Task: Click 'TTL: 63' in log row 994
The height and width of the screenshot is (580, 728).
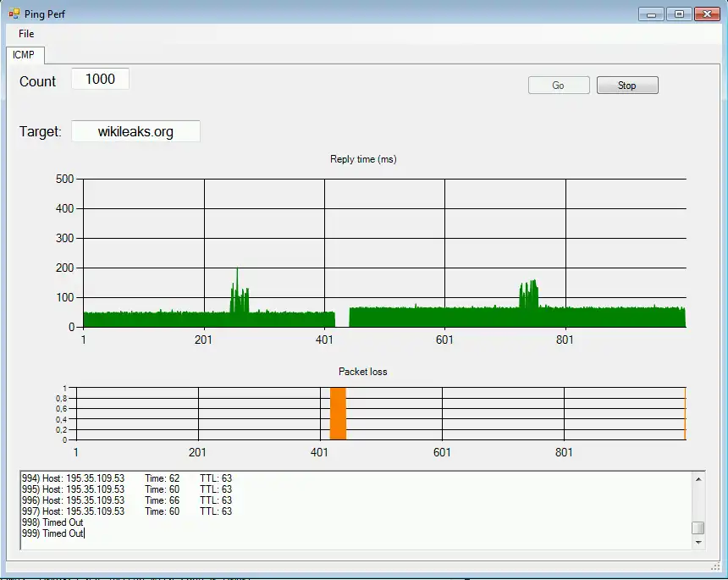Action: click(x=216, y=478)
